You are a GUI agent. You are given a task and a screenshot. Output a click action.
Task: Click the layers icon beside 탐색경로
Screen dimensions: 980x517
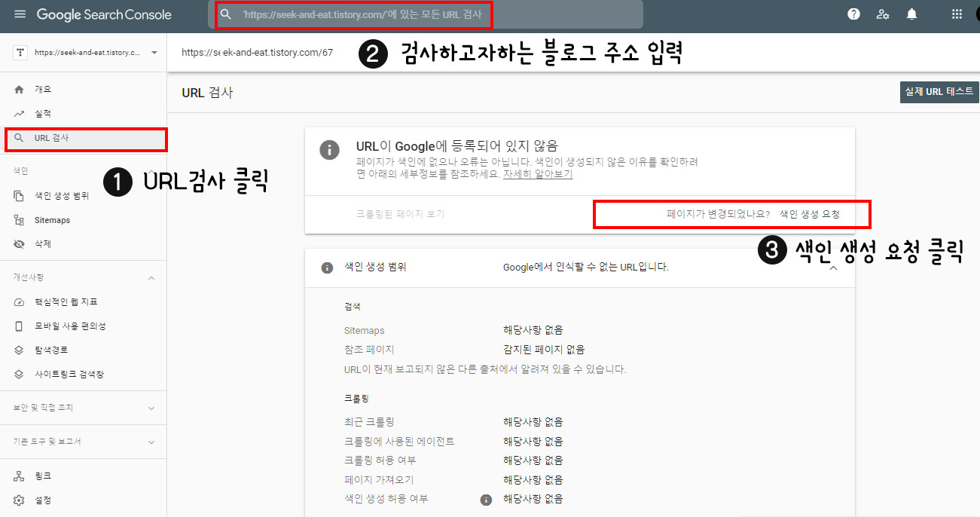pyautogui.click(x=20, y=350)
